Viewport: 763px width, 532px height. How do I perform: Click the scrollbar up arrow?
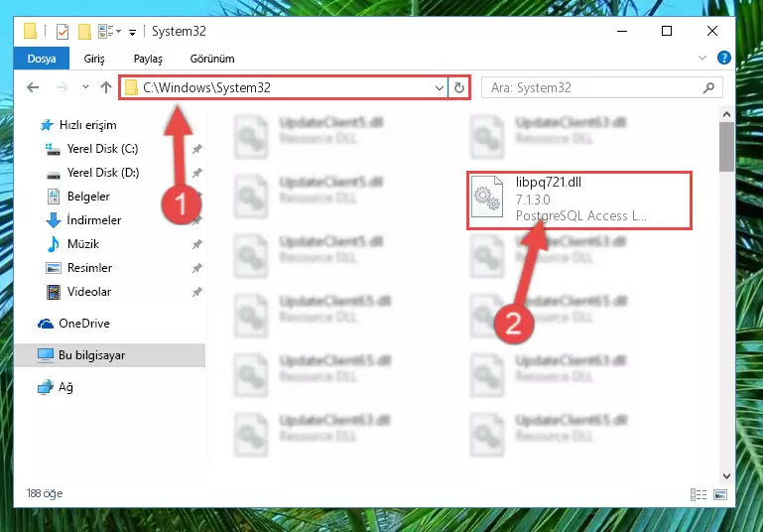coord(726,114)
